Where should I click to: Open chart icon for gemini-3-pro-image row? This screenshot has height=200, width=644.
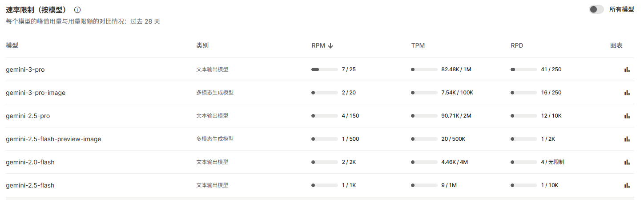point(627,93)
